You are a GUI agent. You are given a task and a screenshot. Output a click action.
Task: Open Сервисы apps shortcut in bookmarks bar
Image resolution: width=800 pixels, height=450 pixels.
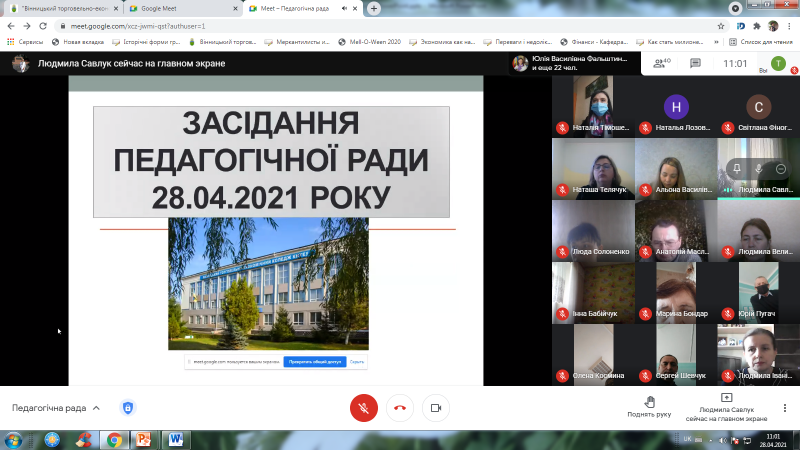(25, 42)
